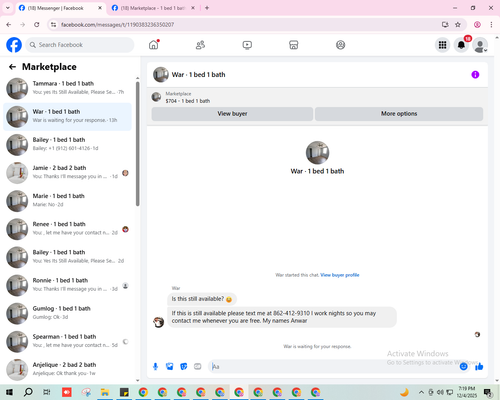This screenshot has height=400, width=500.
Task: Send a voice clip with microphone icon
Action: pos(155,367)
